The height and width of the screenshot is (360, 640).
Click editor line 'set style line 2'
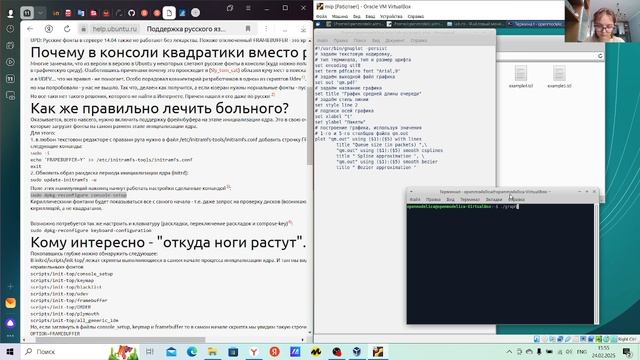point(336,105)
